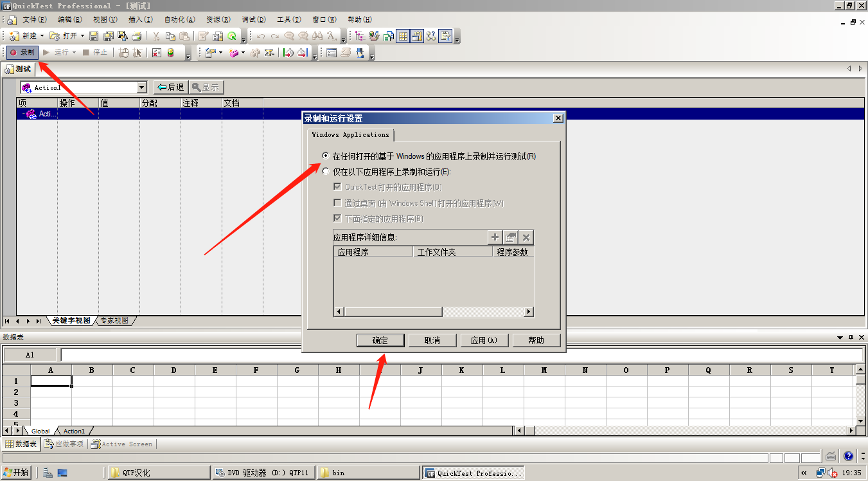This screenshot has width=868, height=481.
Task: Click the Low Level Recording pointer icon
Action: 137,52
